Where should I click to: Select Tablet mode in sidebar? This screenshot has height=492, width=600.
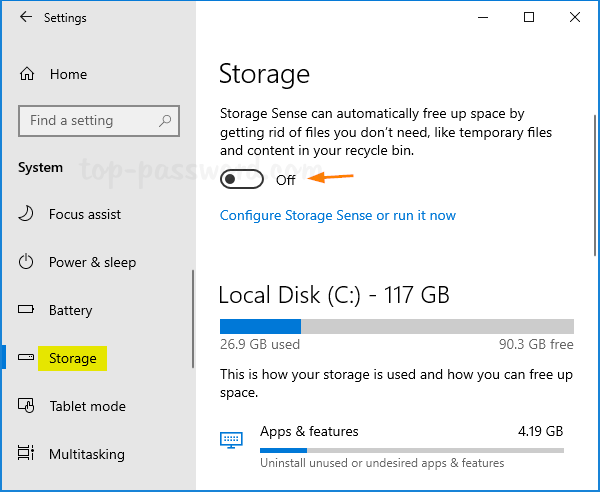(x=87, y=406)
